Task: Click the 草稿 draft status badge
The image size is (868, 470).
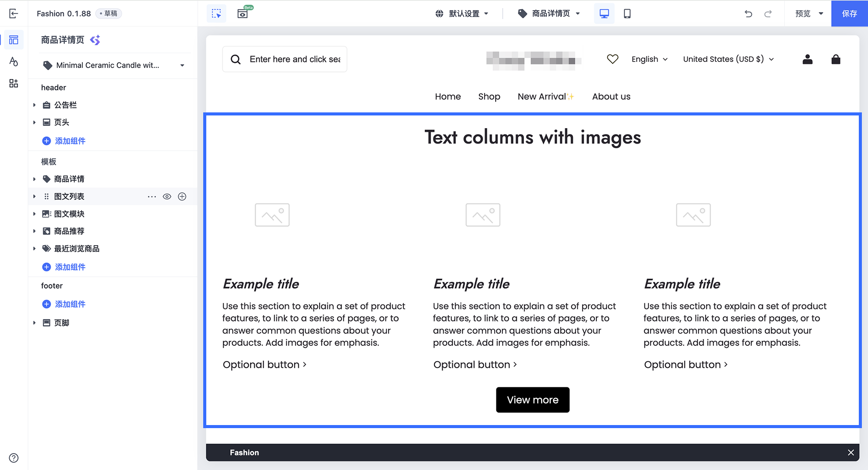Action: (x=109, y=13)
